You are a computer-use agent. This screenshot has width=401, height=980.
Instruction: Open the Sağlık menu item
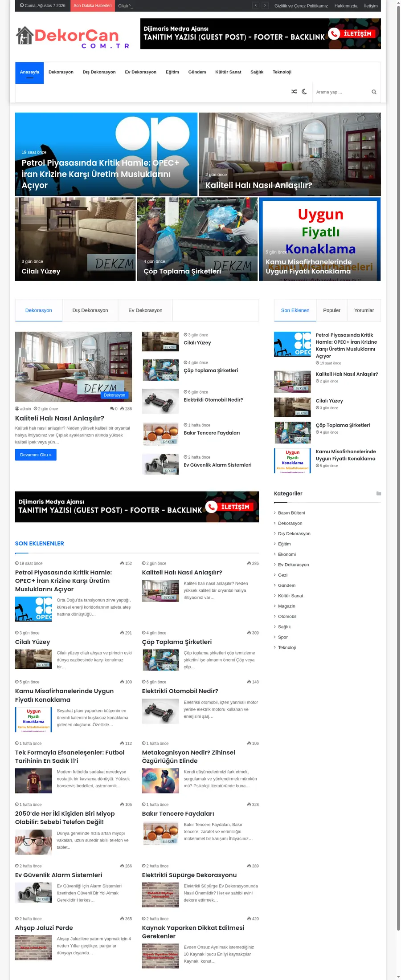click(257, 72)
